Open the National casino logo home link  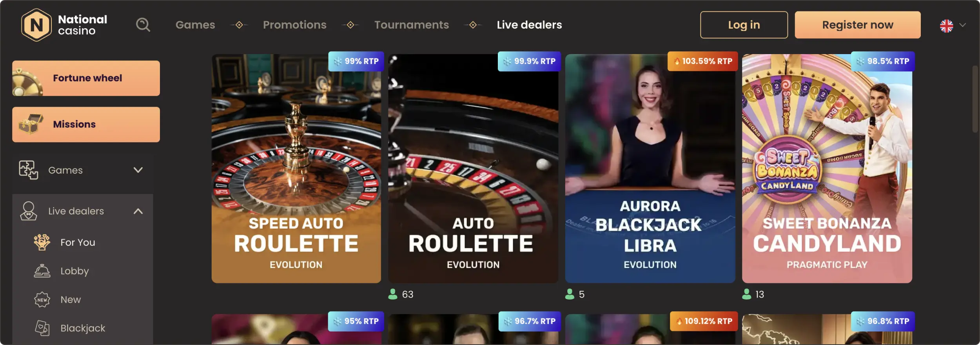(x=64, y=25)
